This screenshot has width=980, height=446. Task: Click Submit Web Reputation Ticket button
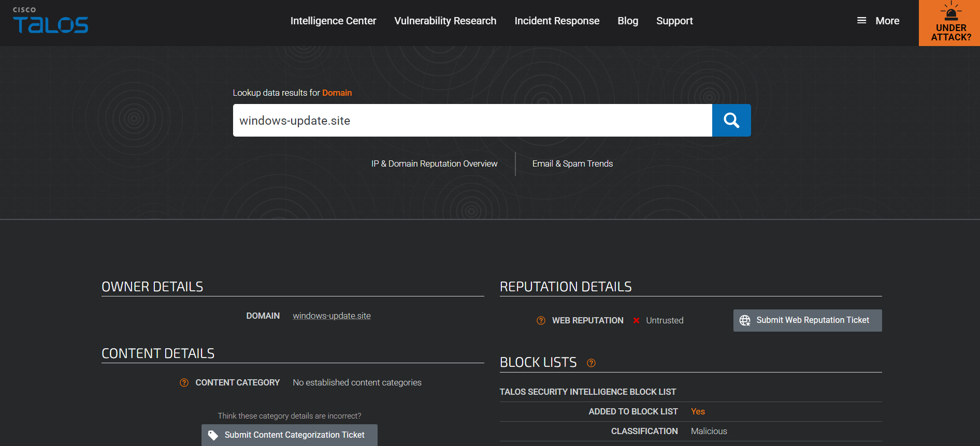point(808,320)
